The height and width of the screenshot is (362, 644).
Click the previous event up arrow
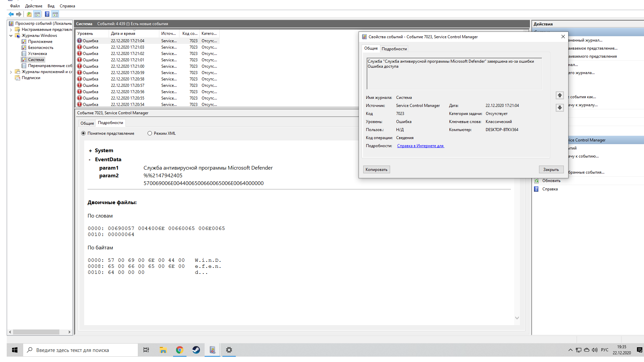560,96
